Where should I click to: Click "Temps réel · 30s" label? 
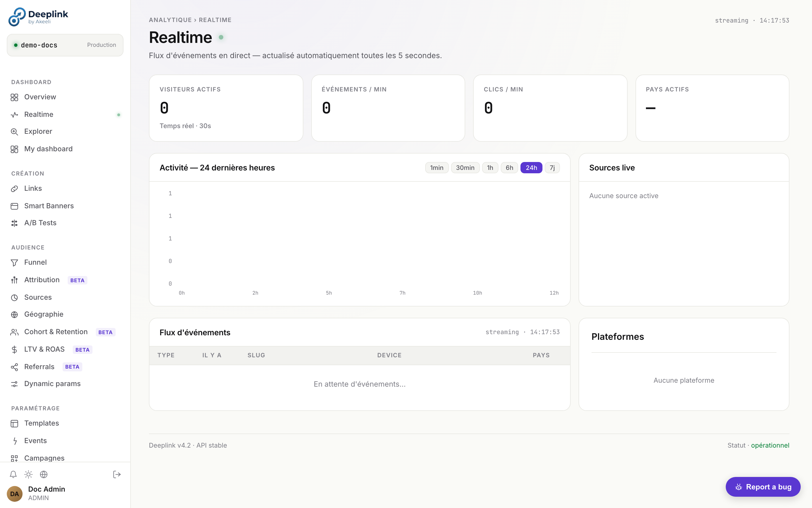point(185,126)
